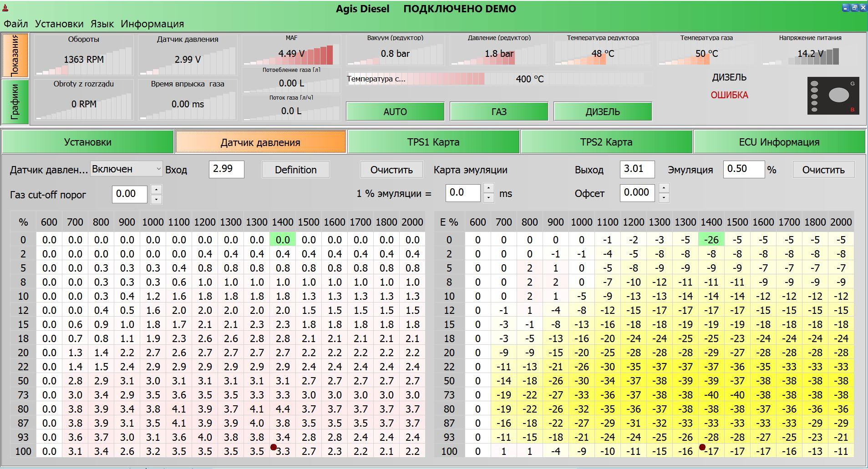Increase Газ cut-off порог value

coord(156,189)
